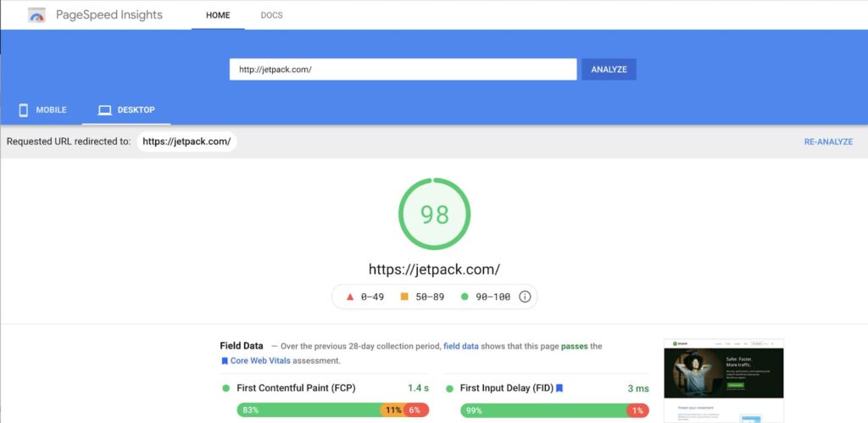This screenshot has height=423, width=868.
Task: Select the MOBILE results tab
Action: (42, 109)
